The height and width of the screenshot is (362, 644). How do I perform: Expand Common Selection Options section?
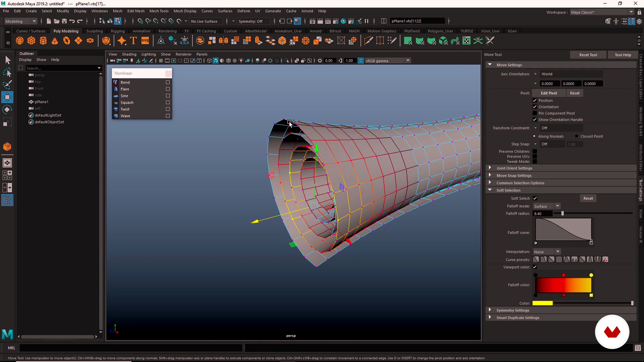(490, 183)
